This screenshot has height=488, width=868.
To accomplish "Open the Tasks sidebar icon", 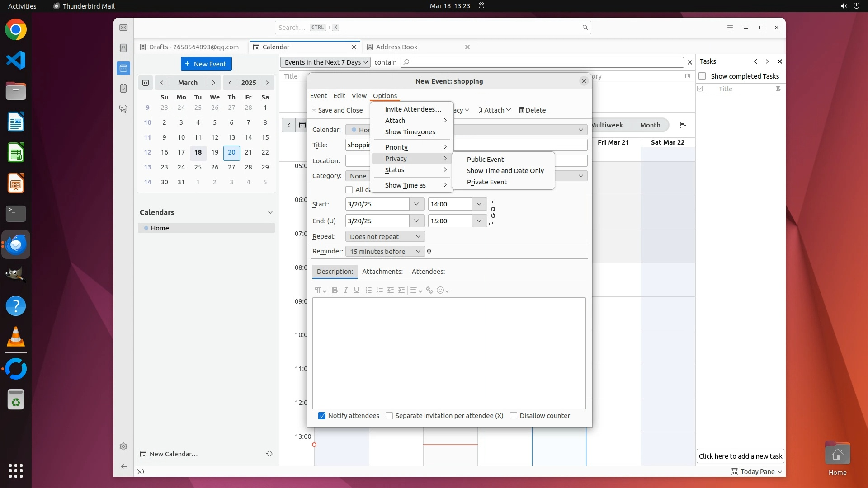I will pos(123,89).
